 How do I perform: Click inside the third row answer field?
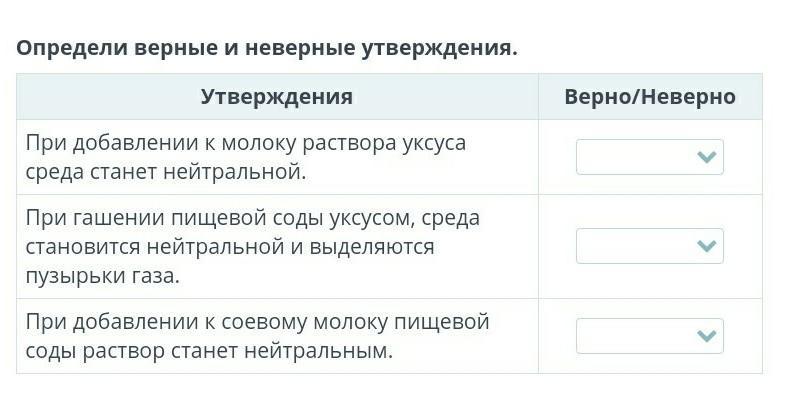coord(637,336)
